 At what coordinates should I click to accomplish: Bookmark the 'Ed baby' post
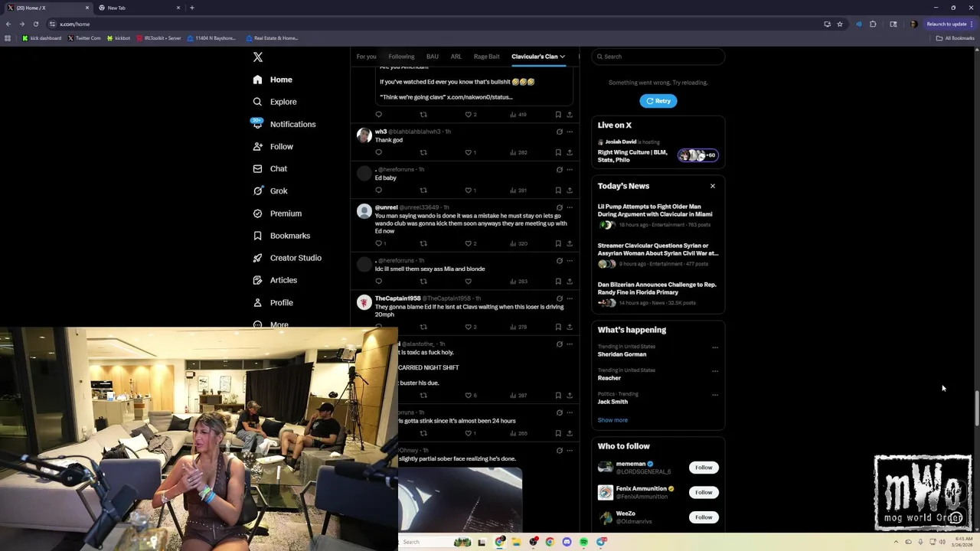tap(557, 190)
